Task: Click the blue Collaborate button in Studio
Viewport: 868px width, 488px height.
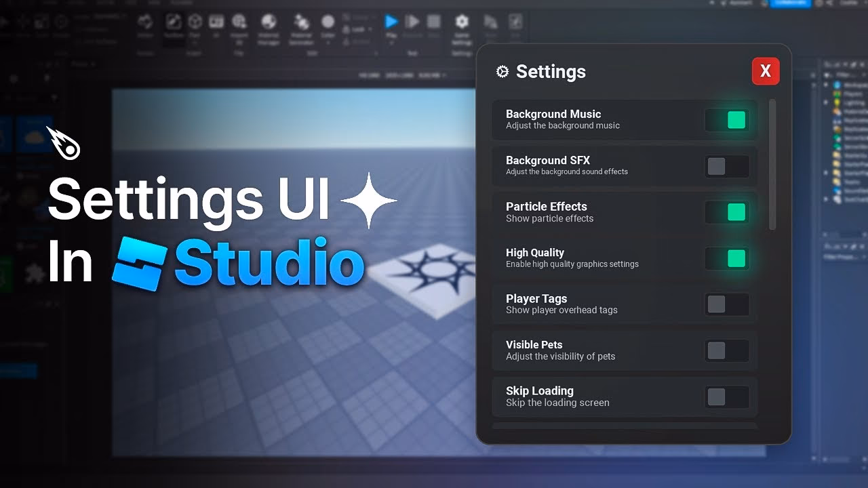Action: point(790,3)
